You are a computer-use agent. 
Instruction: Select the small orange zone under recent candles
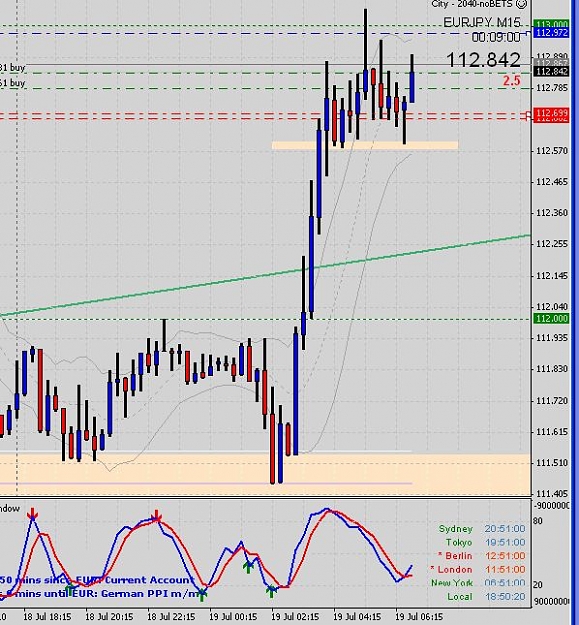tap(365, 145)
